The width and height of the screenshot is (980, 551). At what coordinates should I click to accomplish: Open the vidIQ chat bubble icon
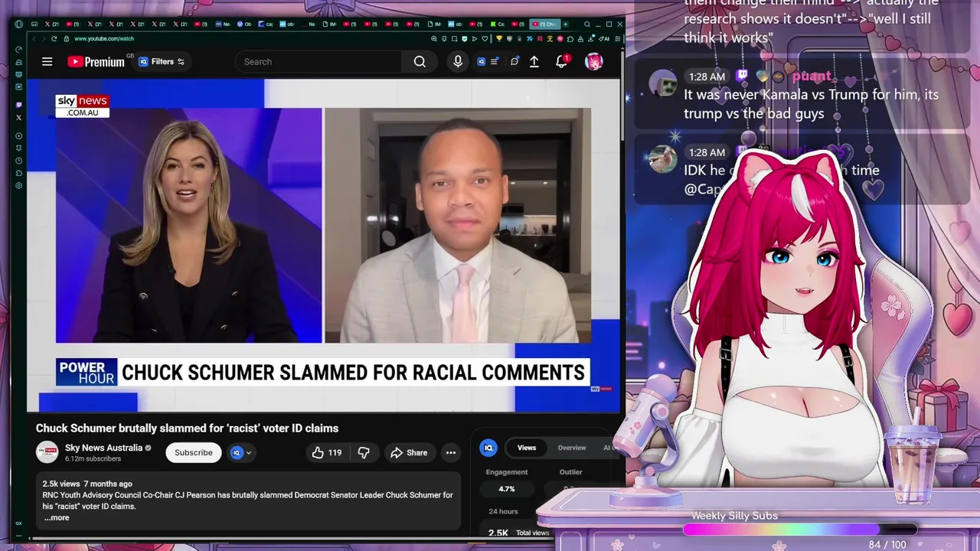click(514, 62)
